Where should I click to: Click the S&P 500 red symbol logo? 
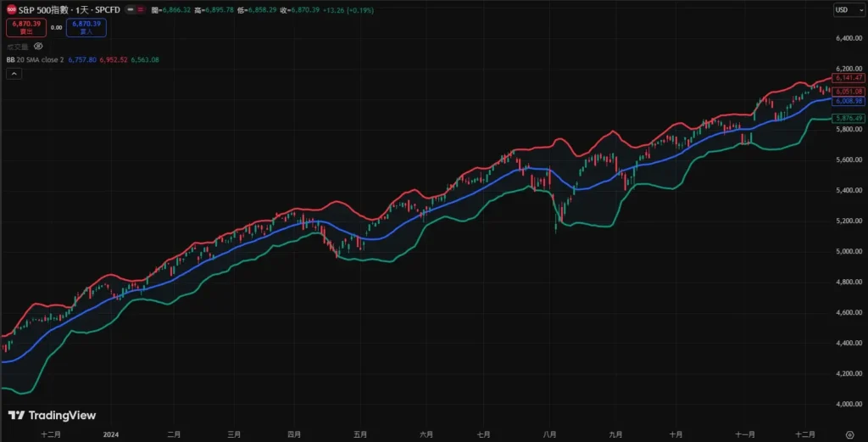pos(10,10)
